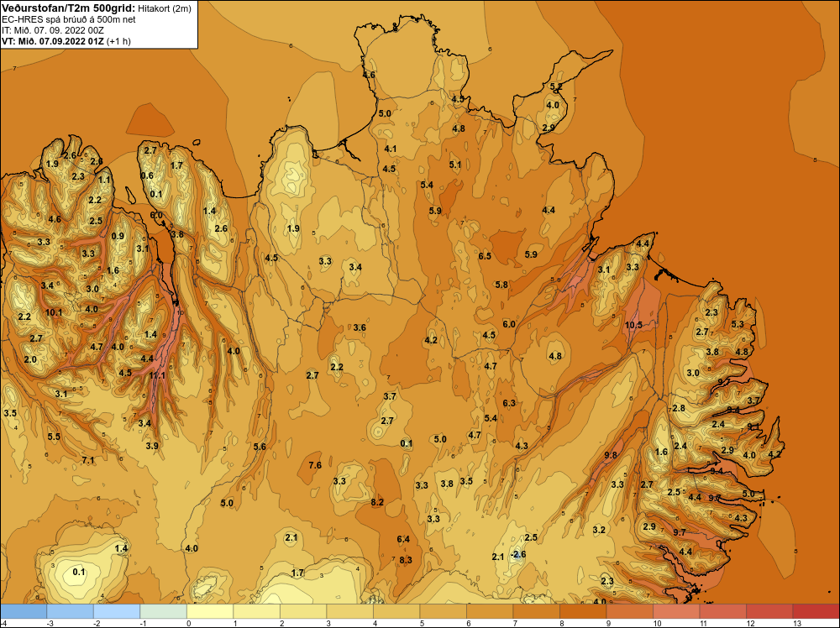Click the 6.4 temperature value
Viewport: 840px width, 628px height.
[403, 539]
